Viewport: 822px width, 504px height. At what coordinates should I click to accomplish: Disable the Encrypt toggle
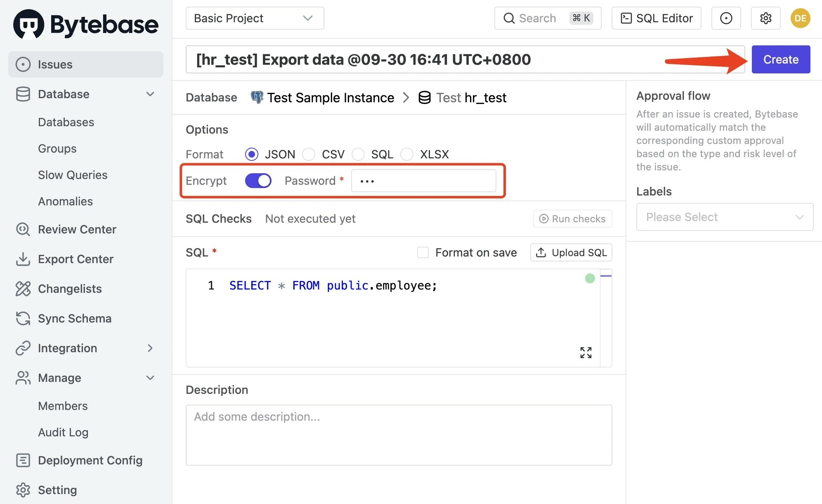tap(257, 181)
